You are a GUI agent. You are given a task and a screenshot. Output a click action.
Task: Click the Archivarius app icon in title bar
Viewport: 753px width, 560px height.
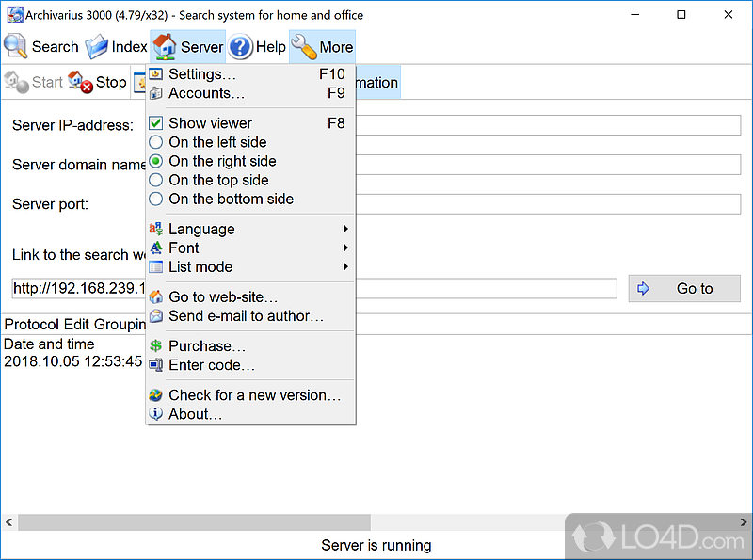pyautogui.click(x=15, y=15)
